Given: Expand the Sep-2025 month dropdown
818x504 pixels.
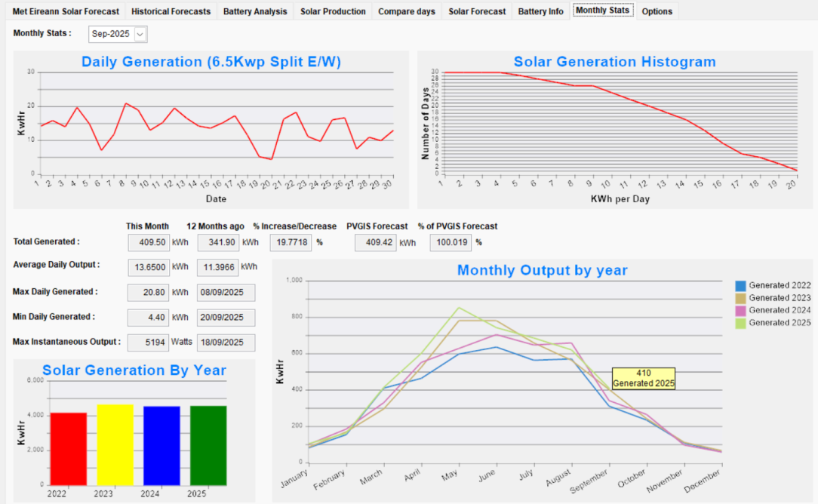Looking at the screenshot, I should pos(140,34).
